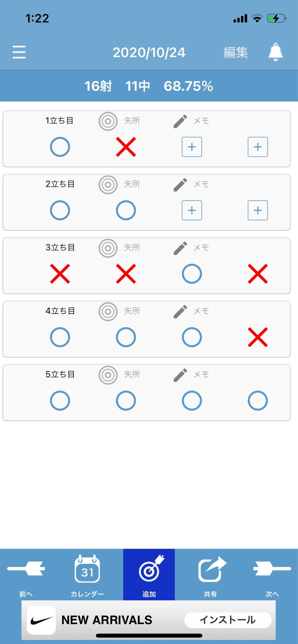Add third shot result in 1立ち目

[x=192, y=147]
